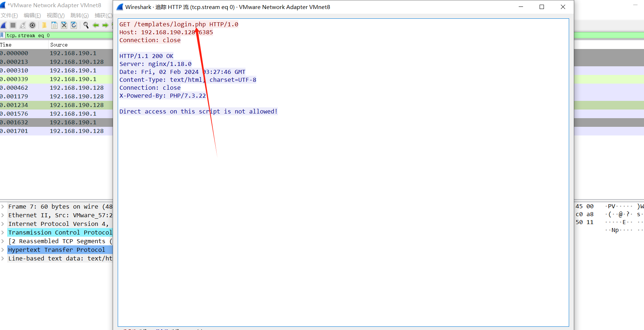Expand the 2 Reassembled TCP Segments node
The width and height of the screenshot is (644, 330).
[3, 241]
